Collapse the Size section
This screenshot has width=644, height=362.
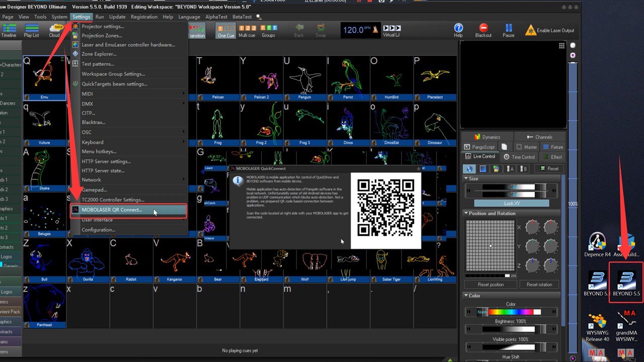466,178
